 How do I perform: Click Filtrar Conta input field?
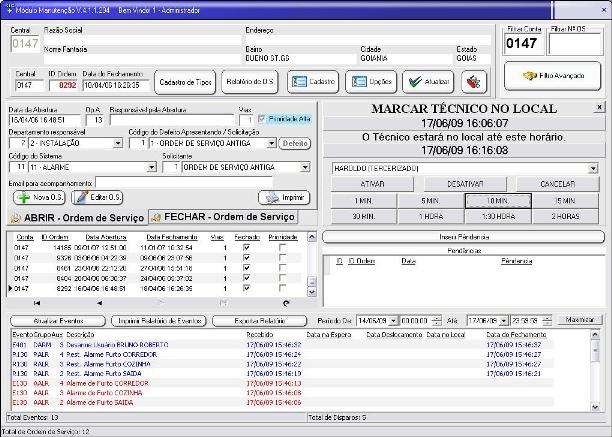click(523, 43)
